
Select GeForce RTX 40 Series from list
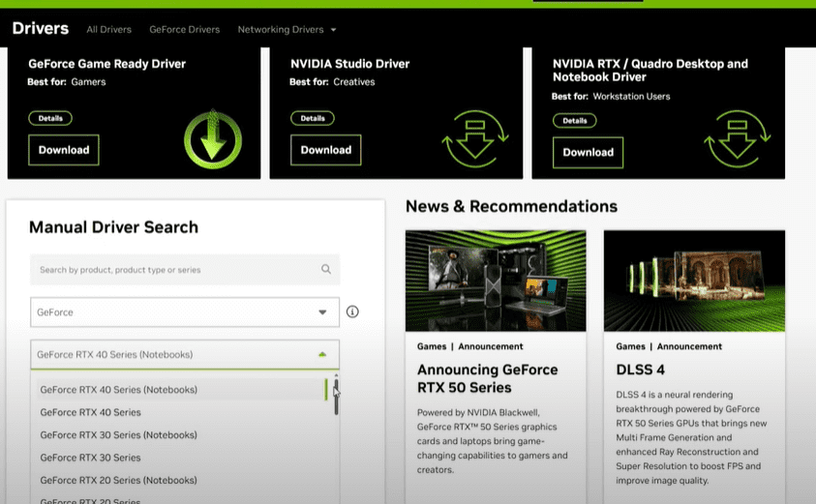click(x=90, y=412)
